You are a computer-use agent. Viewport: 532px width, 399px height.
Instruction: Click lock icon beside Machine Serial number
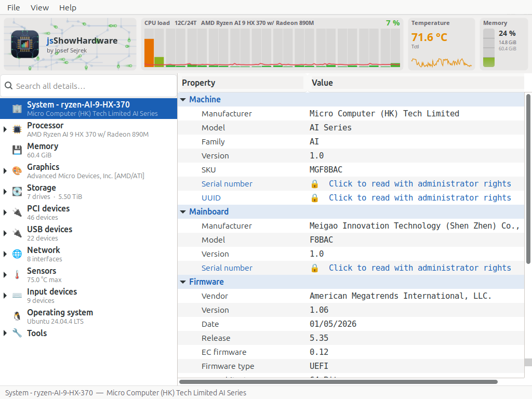[x=314, y=184]
